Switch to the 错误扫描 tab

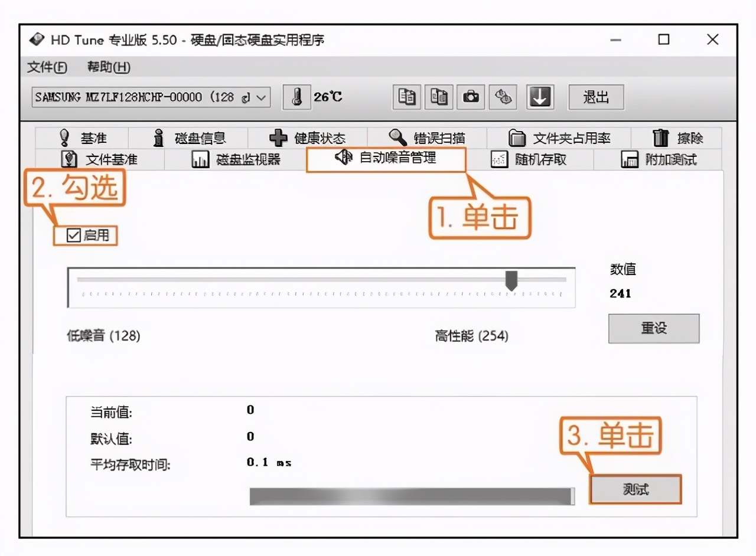(x=427, y=138)
